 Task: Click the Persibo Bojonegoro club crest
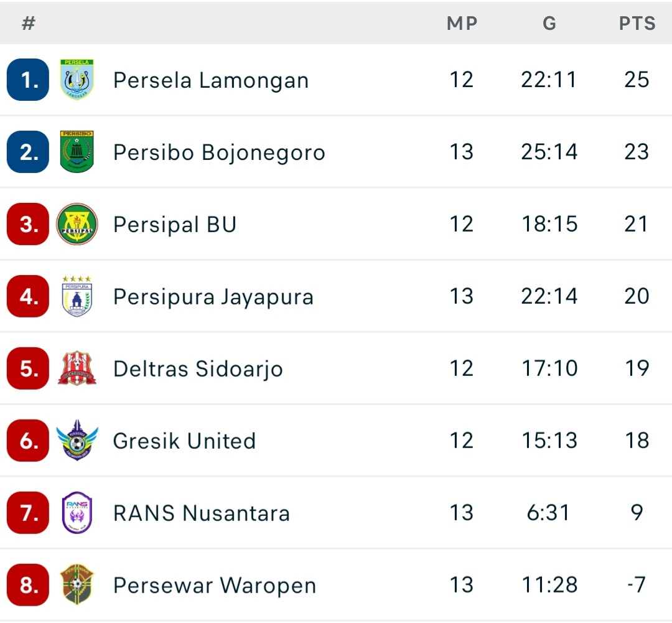77,152
